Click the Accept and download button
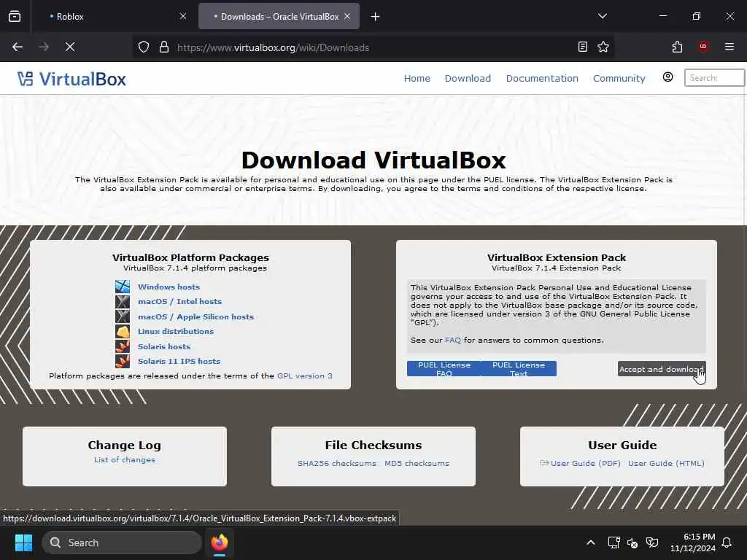 click(662, 369)
